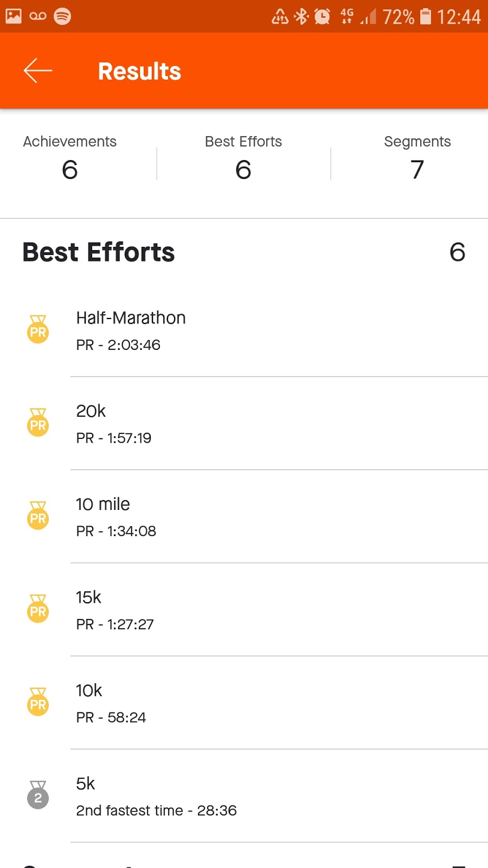Screen dimensions: 488x868
Task: Tap the silver 2nd place medal icon
Action: (x=38, y=795)
